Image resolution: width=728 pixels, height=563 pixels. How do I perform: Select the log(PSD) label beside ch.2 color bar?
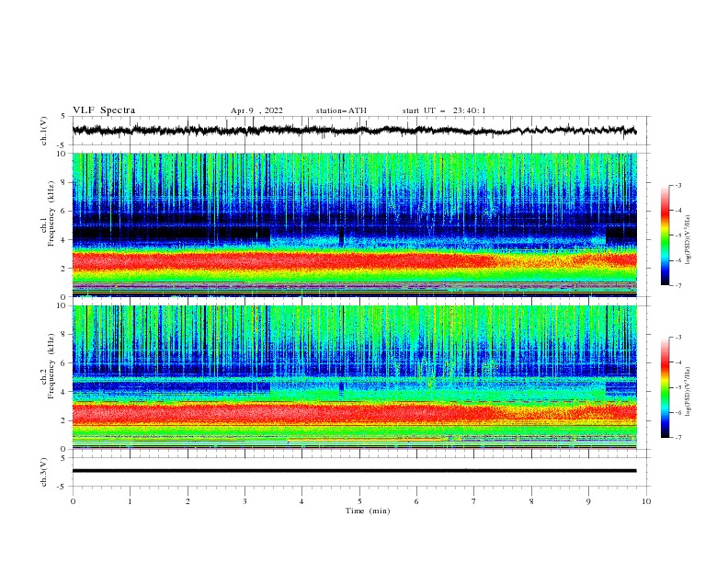[688, 392]
